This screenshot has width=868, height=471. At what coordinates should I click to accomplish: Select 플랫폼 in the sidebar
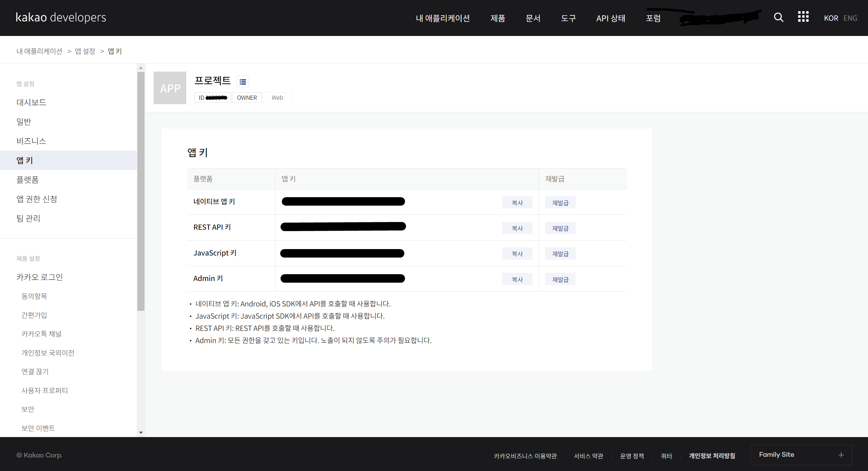[x=27, y=180]
